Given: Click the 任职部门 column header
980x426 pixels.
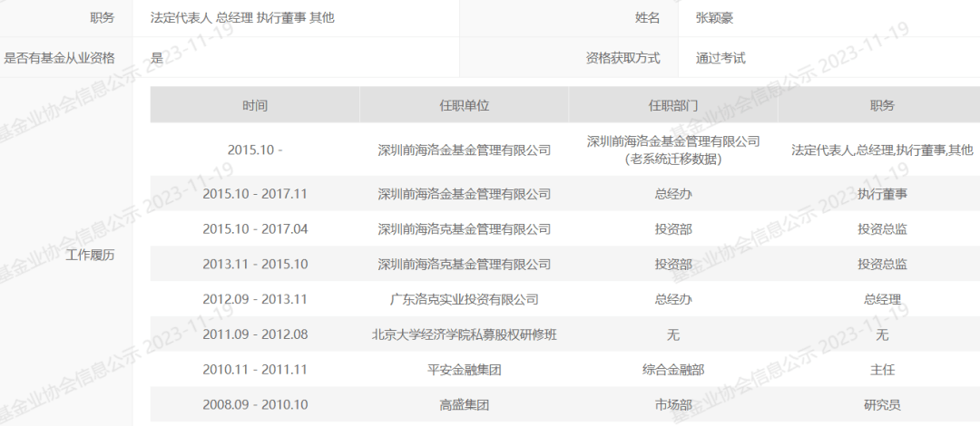Looking at the screenshot, I should [673, 105].
